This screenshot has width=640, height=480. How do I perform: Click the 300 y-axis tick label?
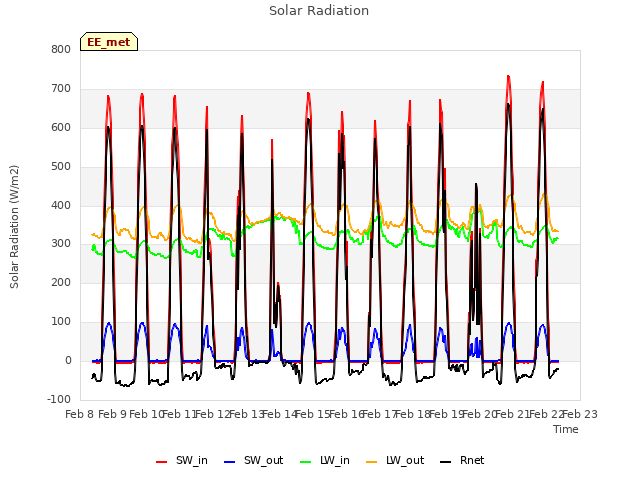click(61, 244)
